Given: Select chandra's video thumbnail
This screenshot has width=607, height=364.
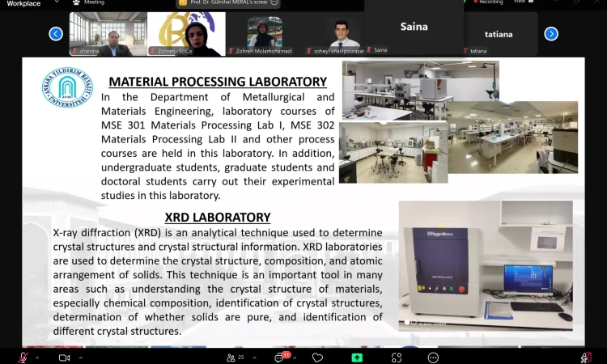Looking at the screenshot, I should (108, 34).
